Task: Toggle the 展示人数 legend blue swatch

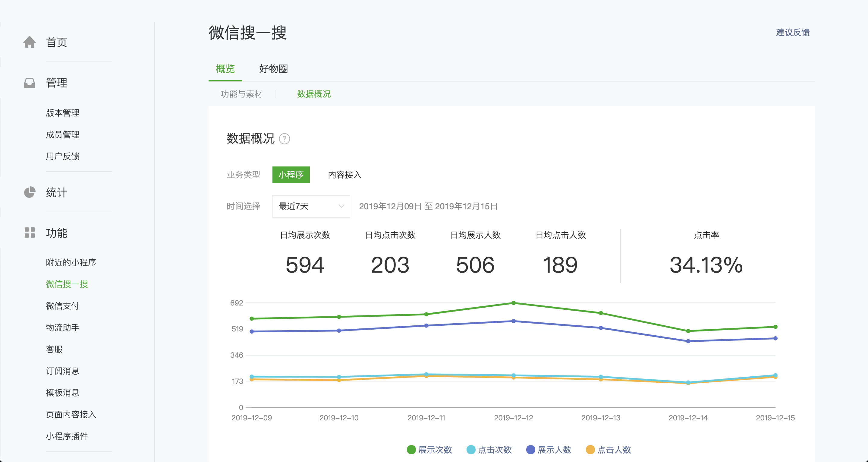Action: pyautogui.click(x=530, y=450)
